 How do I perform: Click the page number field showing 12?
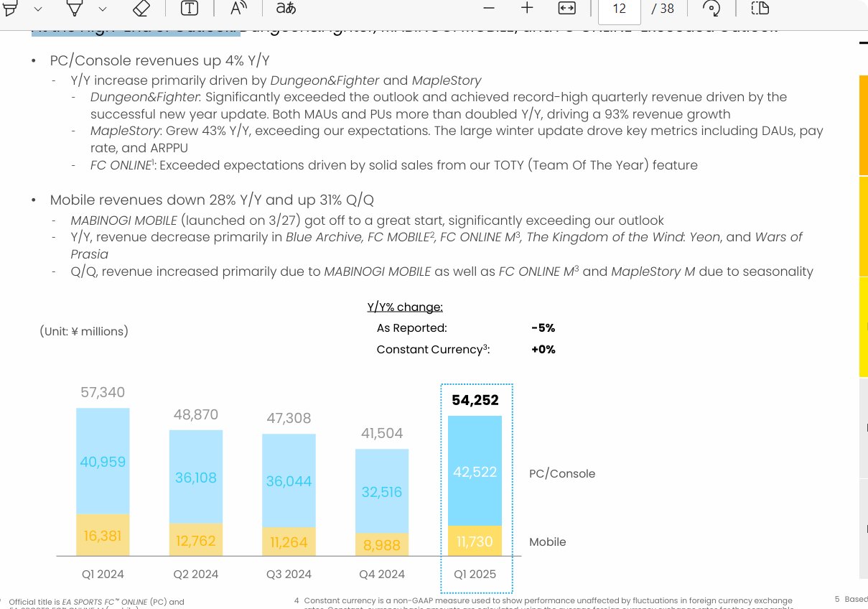coord(619,9)
